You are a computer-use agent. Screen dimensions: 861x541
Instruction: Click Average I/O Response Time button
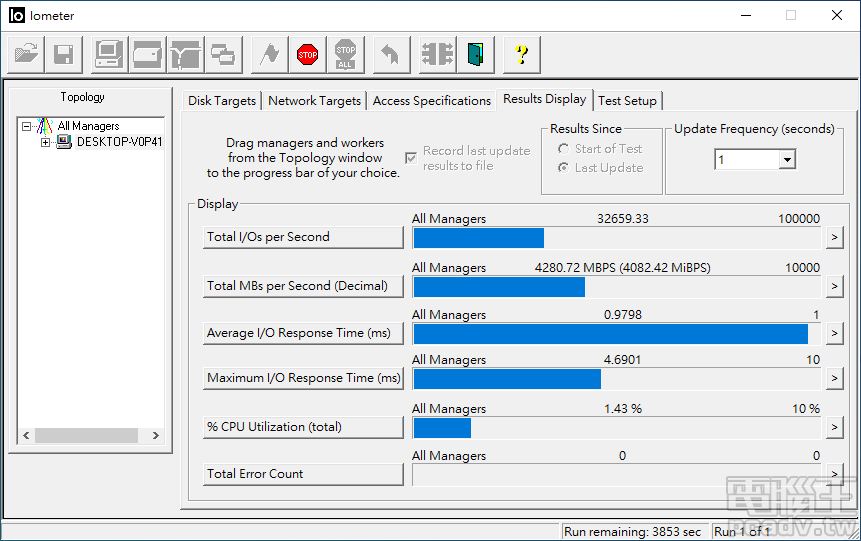click(303, 333)
